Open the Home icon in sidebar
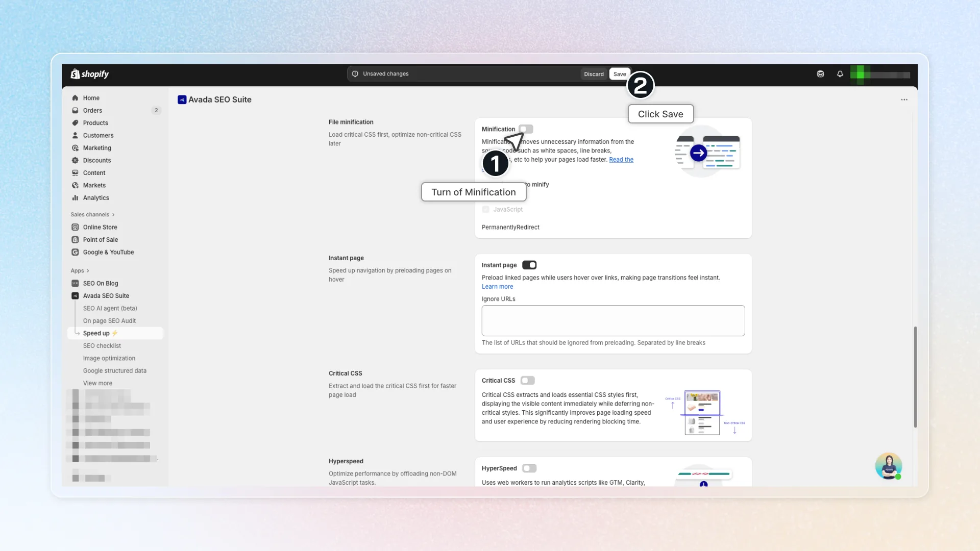The width and height of the screenshot is (980, 551). click(75, 98)
